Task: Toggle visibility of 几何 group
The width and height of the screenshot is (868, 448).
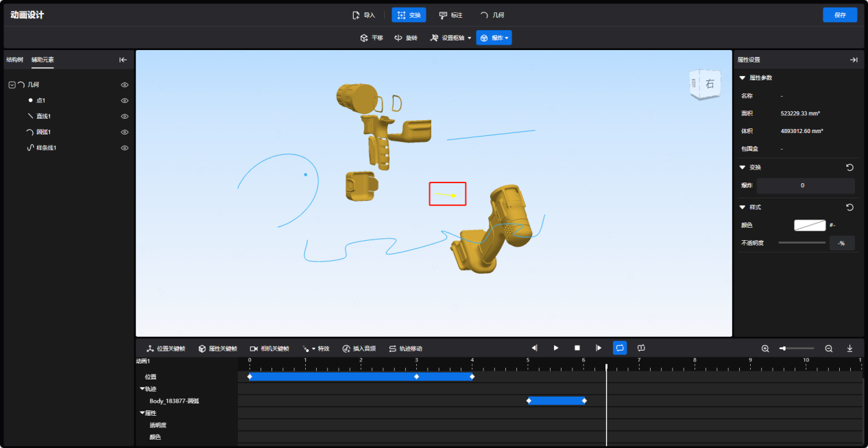Action: click(x=125, y=85)
